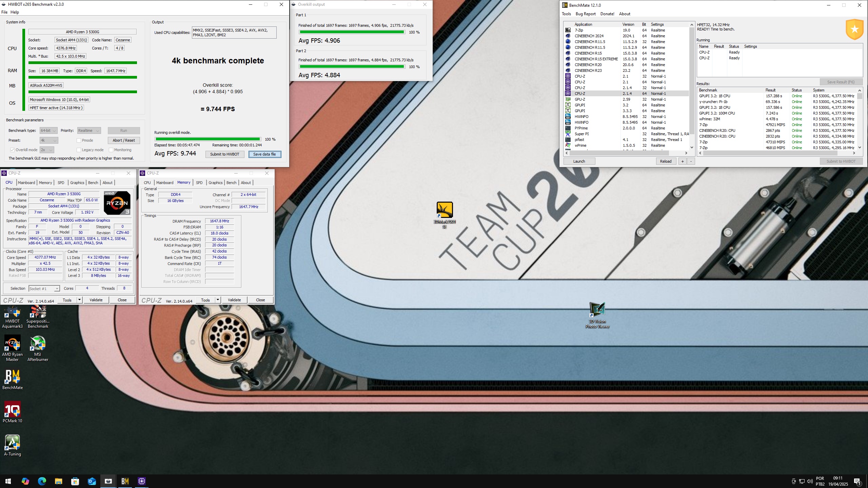Open the Priority Realtime dropdown
Screen dimensions: 868x488
pos(89,130)
